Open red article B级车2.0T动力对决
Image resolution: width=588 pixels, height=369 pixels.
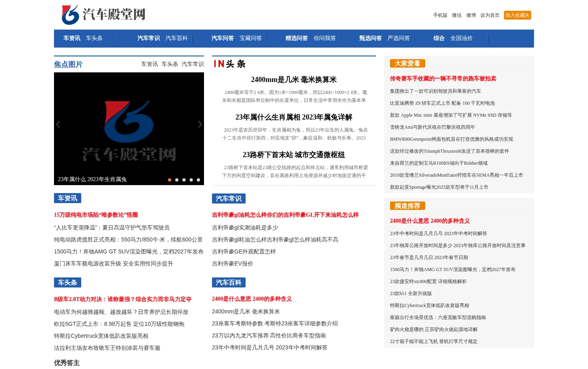pos(123,299)
